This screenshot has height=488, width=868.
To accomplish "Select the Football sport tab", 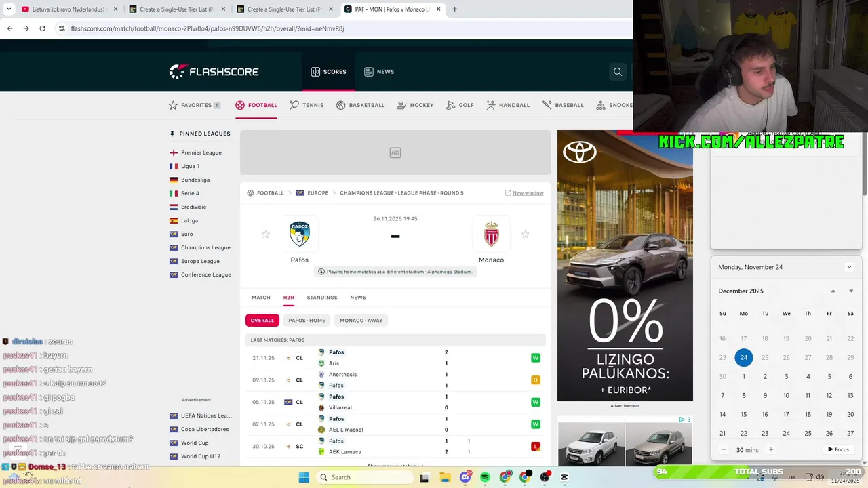I will pos(256,105).
